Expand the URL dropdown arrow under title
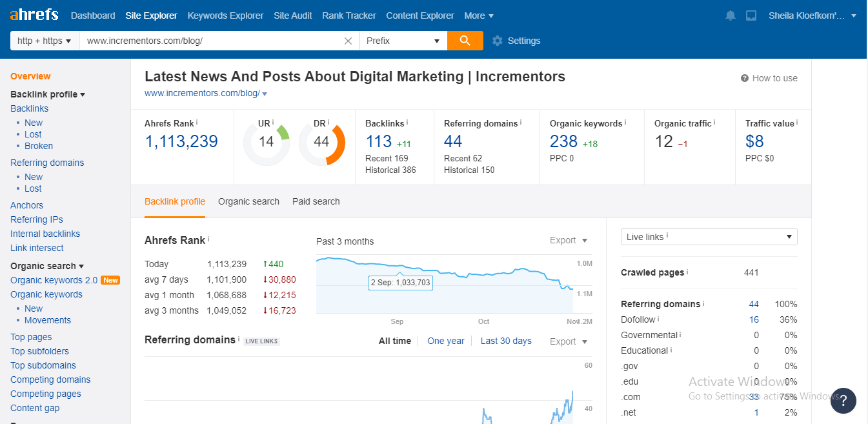The width and height of the screenshot is (868, 424). (x=265, y=94)
